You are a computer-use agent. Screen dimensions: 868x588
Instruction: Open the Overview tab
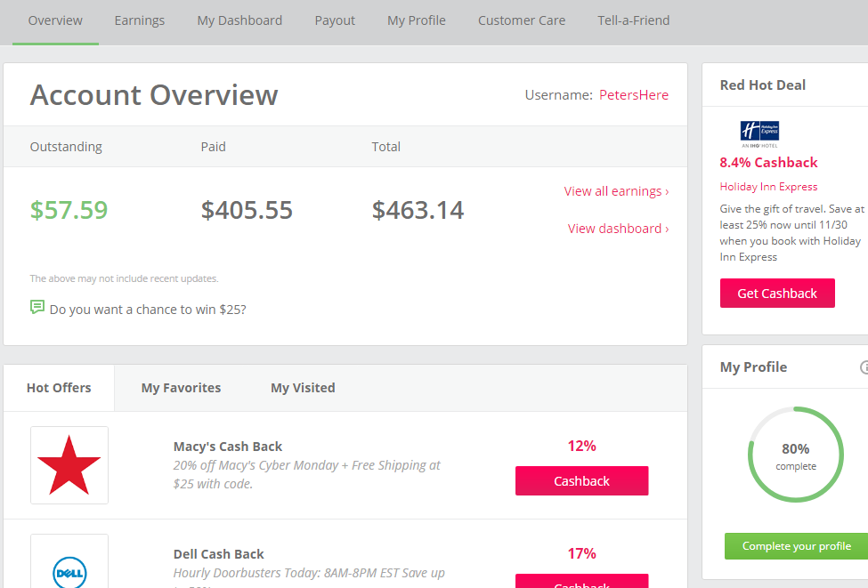pyautogui.click(x=55, y=21)
